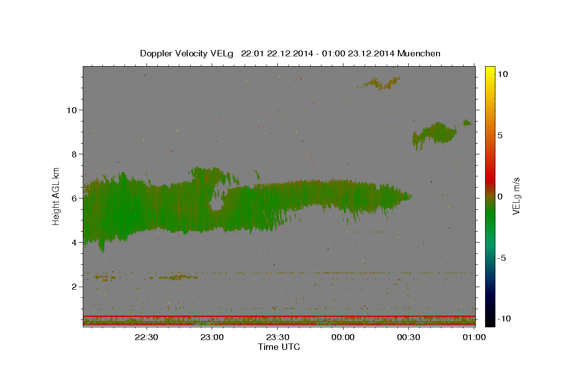Click the 'Height AGL km' axis title

coord(56,196)
